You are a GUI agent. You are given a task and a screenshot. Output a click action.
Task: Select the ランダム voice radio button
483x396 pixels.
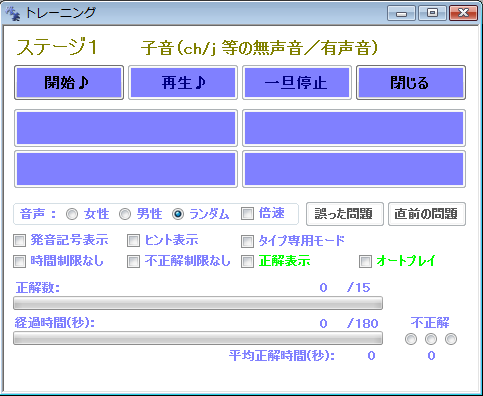178,214
